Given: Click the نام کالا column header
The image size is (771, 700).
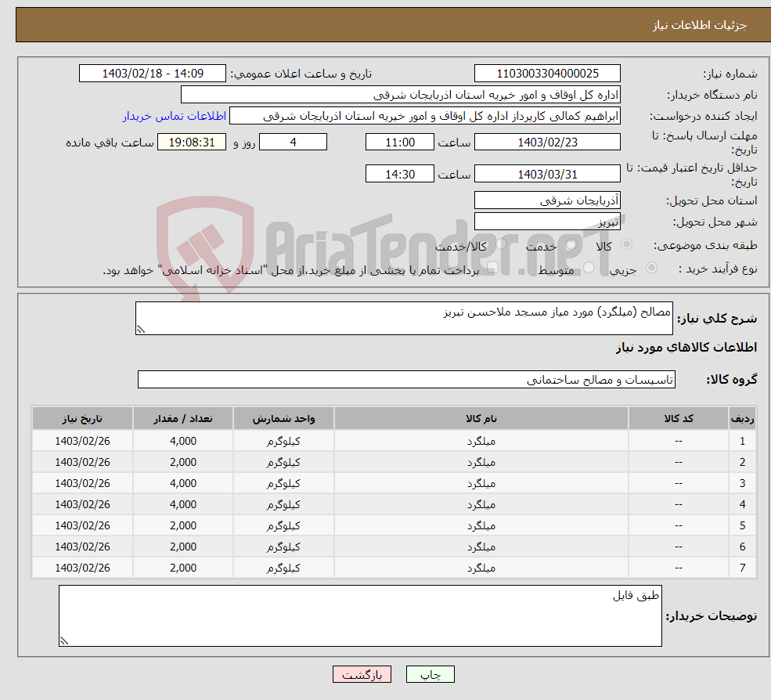Looking at the screenshot, I should click(x=481, y=419).
